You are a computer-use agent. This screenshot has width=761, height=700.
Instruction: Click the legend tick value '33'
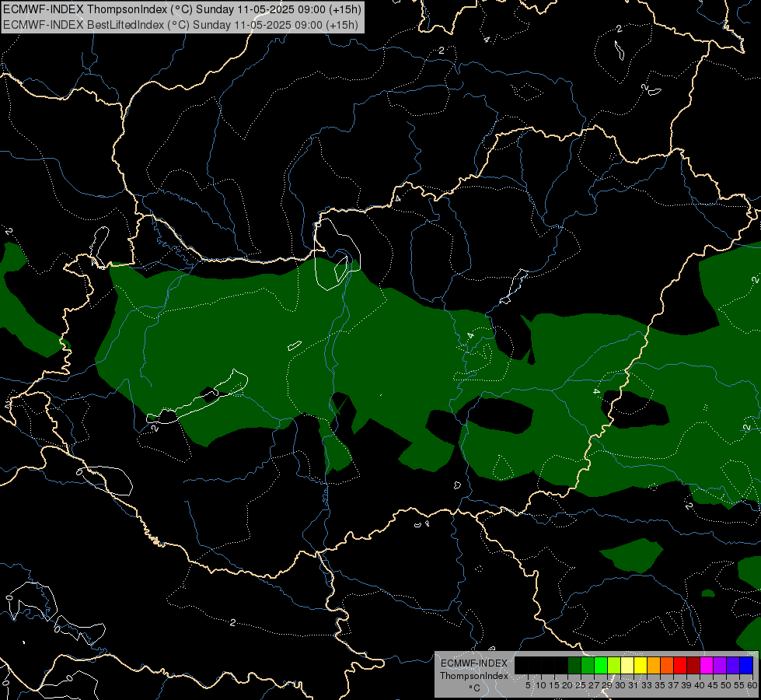647,685
